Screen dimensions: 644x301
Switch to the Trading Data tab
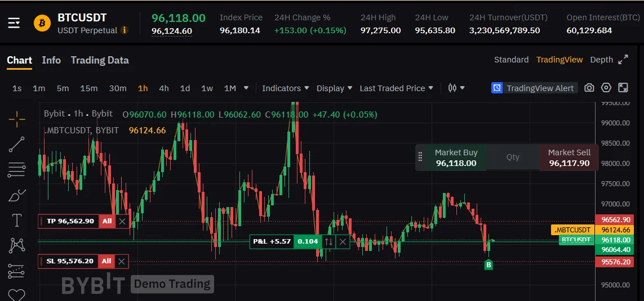click(x=100, y=60)
